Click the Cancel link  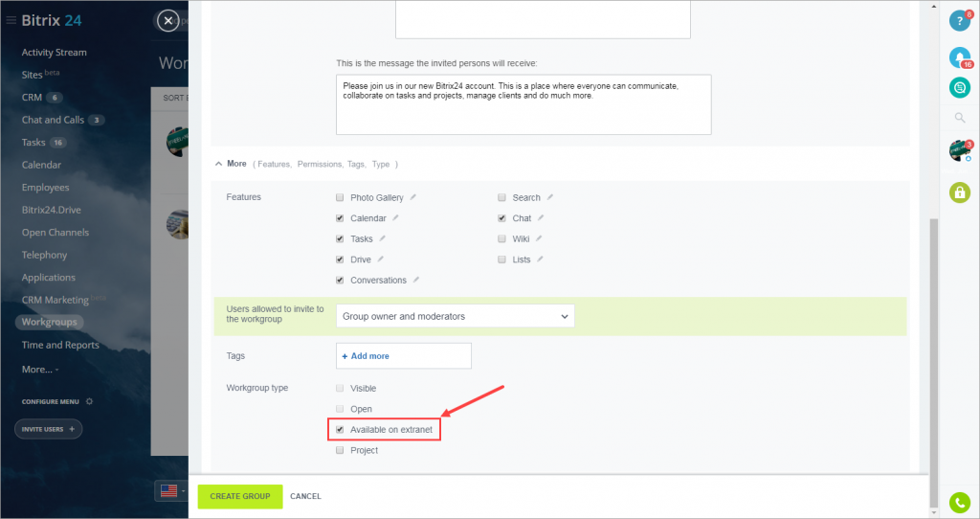click(305, 496)
